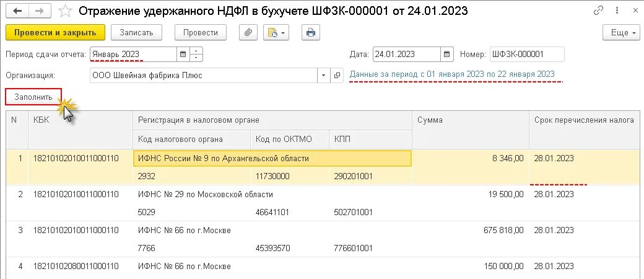Image resolution: width=644 pixels, height=279 pixels.
Task: Edit the Период сдачи отчета field
Action: [x=134, y=54]
